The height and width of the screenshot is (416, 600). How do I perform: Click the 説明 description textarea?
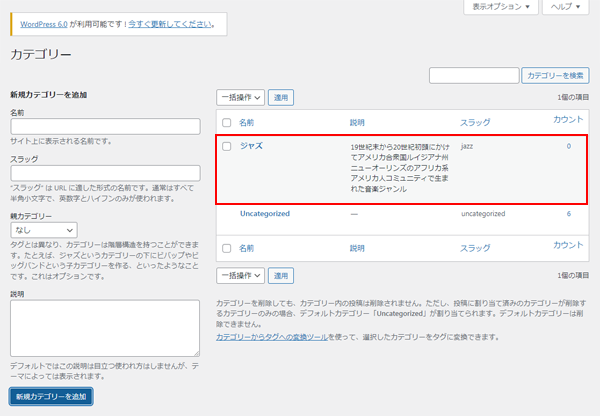coord(105,330)
